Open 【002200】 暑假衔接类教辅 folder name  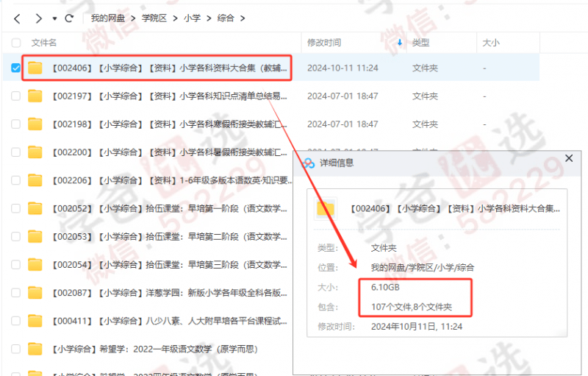tap(169, 152)
